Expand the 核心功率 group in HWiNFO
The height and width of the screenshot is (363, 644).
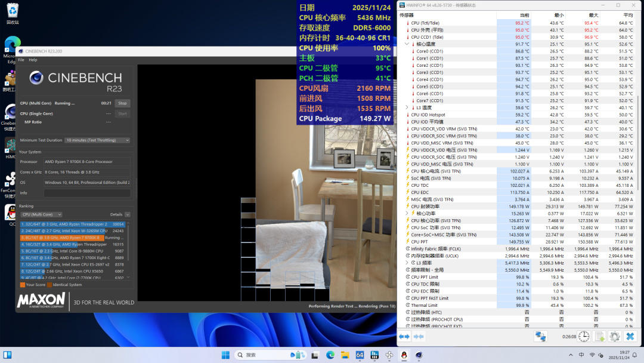(x=407, y=213)
